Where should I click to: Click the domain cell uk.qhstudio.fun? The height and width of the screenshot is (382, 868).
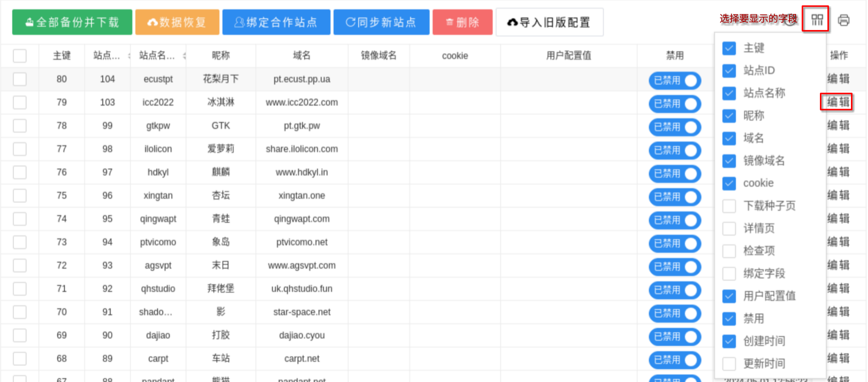302,288
